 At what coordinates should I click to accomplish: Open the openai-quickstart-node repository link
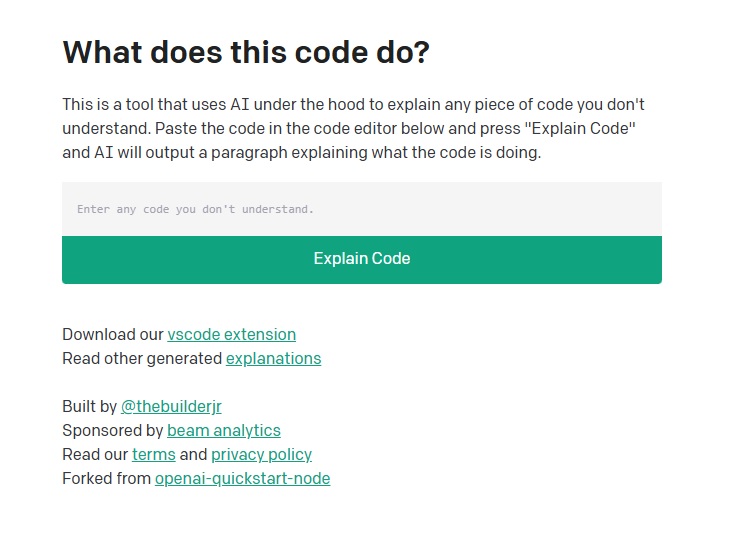(242, 478)
